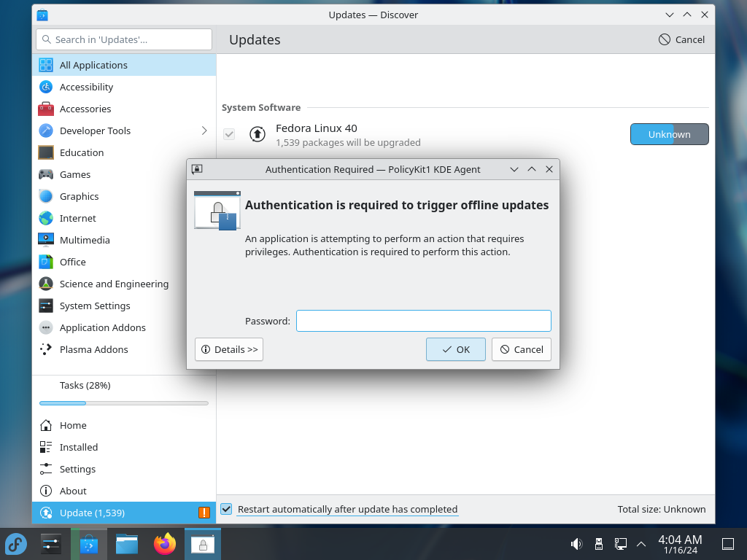Click the Tasks (28%) label
Screen dimensions: 747x560
(x=85, y=385)
